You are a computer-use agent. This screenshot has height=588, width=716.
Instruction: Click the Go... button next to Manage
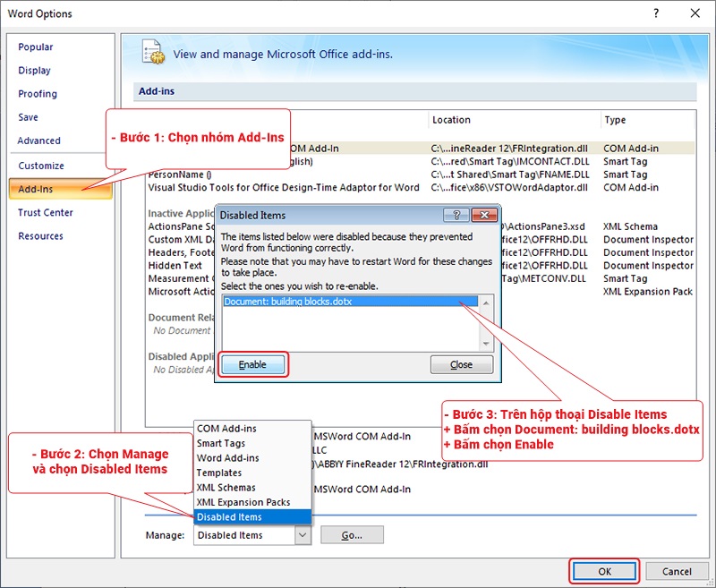click(352, 535)
